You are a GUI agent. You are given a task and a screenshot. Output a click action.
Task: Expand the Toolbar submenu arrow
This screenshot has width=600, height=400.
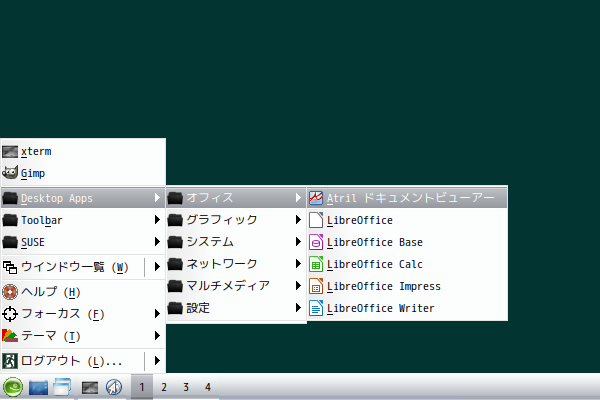157,220
